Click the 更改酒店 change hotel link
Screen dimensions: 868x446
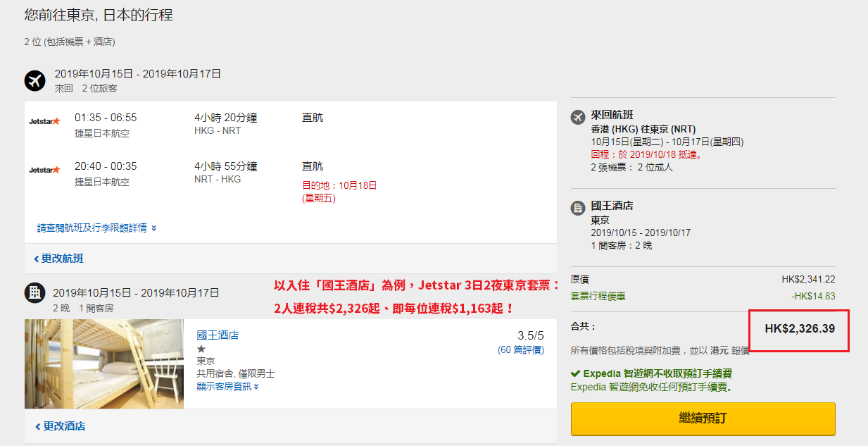[x=61, y=426]
